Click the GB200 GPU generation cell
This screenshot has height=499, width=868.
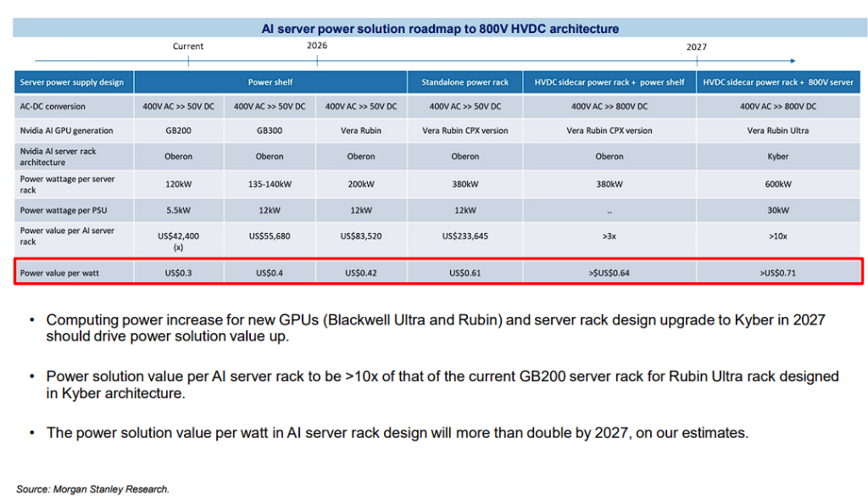click(178, 131)
